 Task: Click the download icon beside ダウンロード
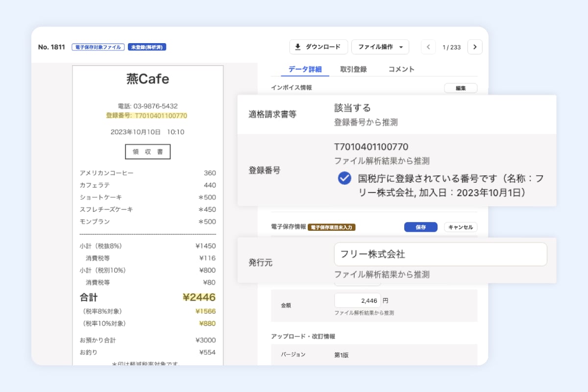(297, 47)
